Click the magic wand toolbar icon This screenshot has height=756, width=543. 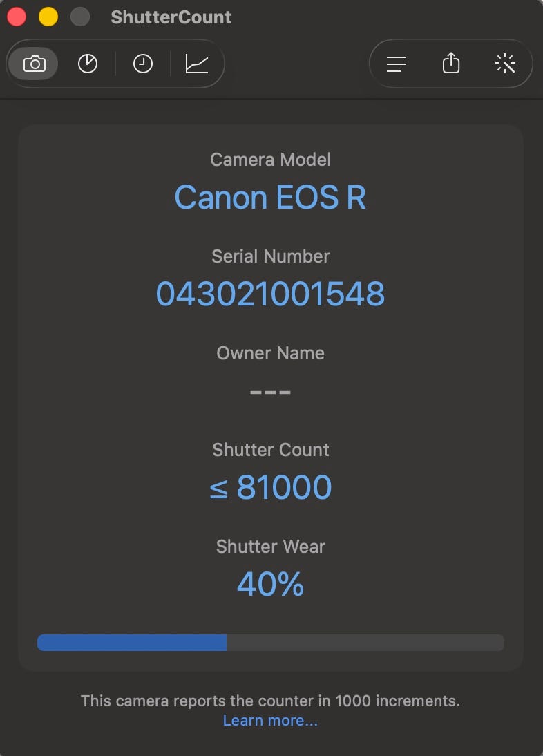coord(505,64)
